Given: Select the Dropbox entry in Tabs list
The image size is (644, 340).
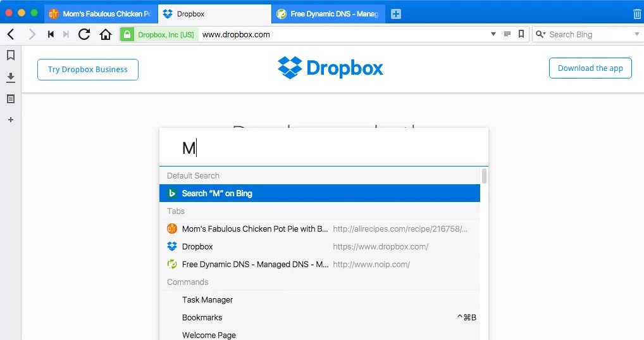Looking at the screenshot, I should (x=319, y=246).
